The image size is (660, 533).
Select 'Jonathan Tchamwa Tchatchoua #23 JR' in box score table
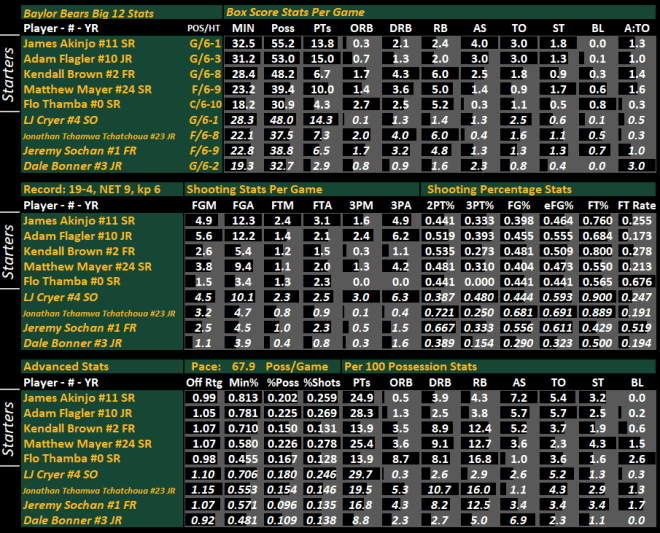tap(99, 136)
